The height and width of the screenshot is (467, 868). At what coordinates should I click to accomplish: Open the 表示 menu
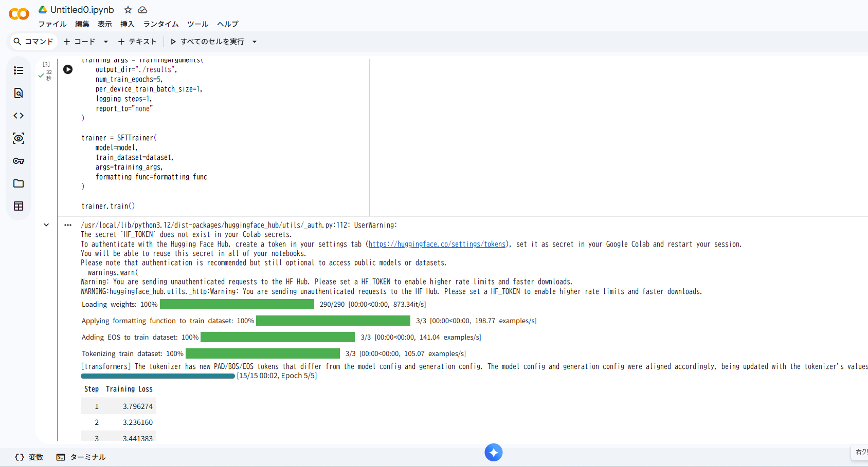[x=105, y=24]
